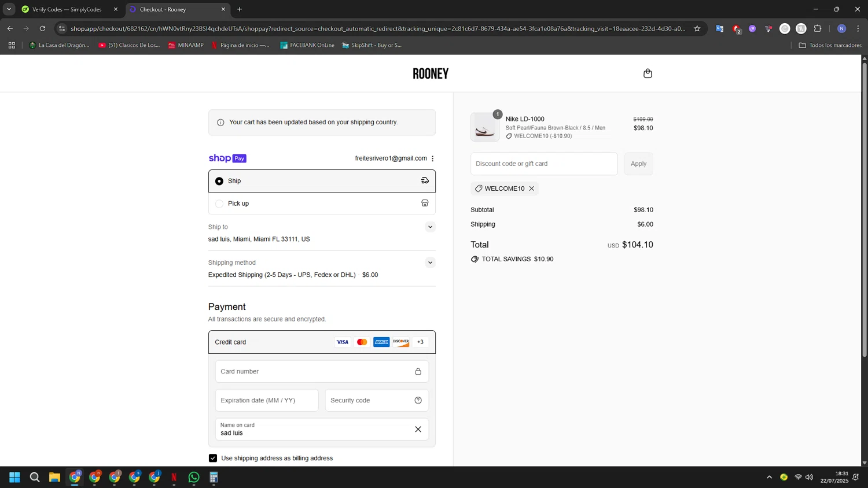Open the MINAAMP bookmark
Image resolution: width=868 pixels, height=488 pixels.
[x=186, y=45]
